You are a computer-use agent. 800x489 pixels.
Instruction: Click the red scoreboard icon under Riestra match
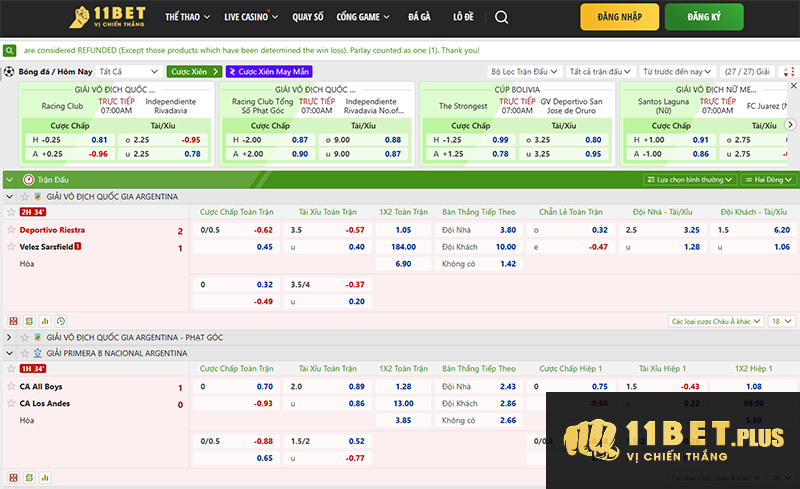(13, 321)
